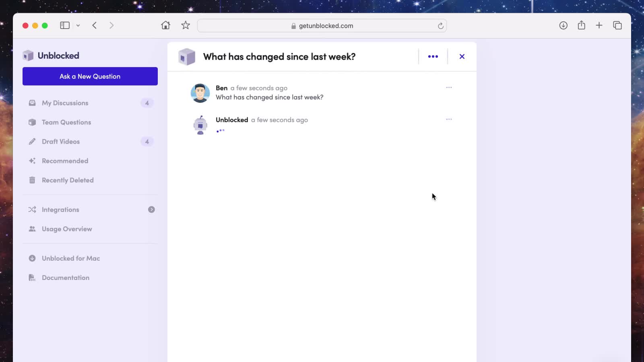This screenshot has height=362, width=644.
Task: Reload the page with the refresh icon
Action: point(441,26)
